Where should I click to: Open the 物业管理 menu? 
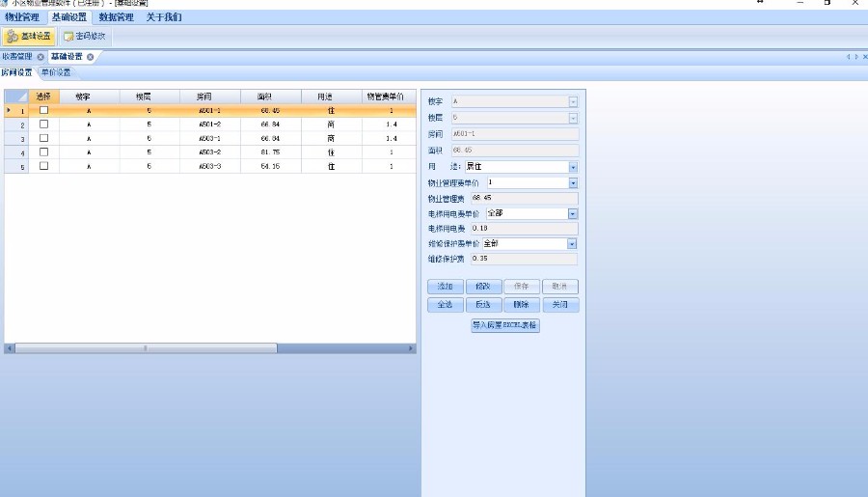point(22,17)
